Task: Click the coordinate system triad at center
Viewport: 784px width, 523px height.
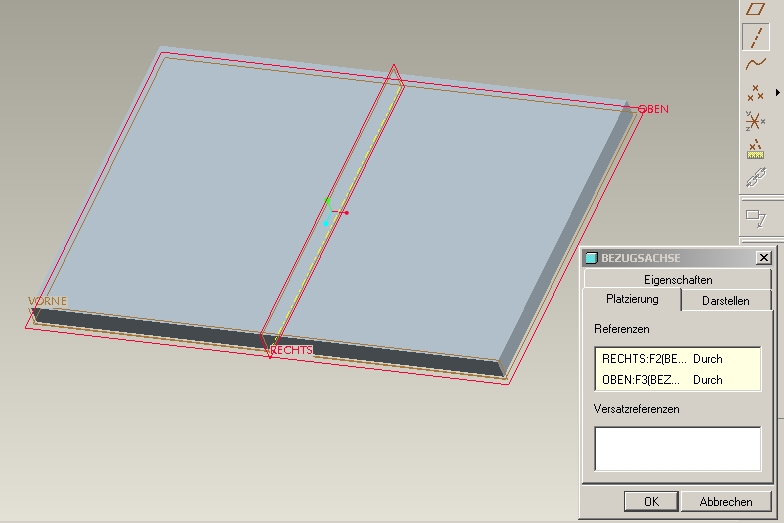Action: (334, 212)
